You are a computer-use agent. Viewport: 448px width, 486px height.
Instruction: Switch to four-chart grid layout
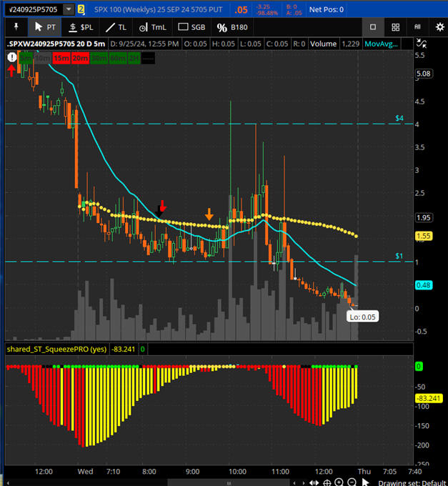pyautogui.click(x=395, y=26)
